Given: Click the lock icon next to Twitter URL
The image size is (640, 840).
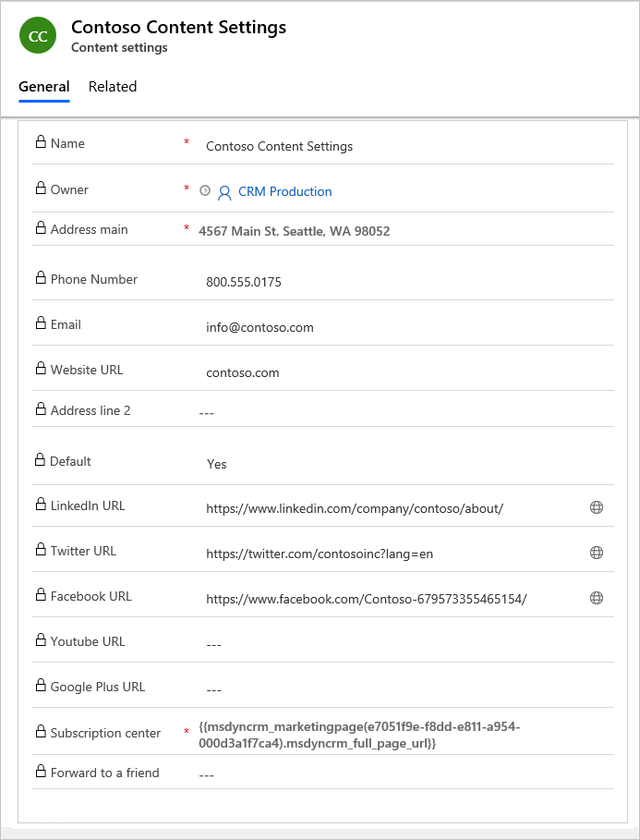Looking at the screenshot, I should pyautogui.click(x=41, y=550).
